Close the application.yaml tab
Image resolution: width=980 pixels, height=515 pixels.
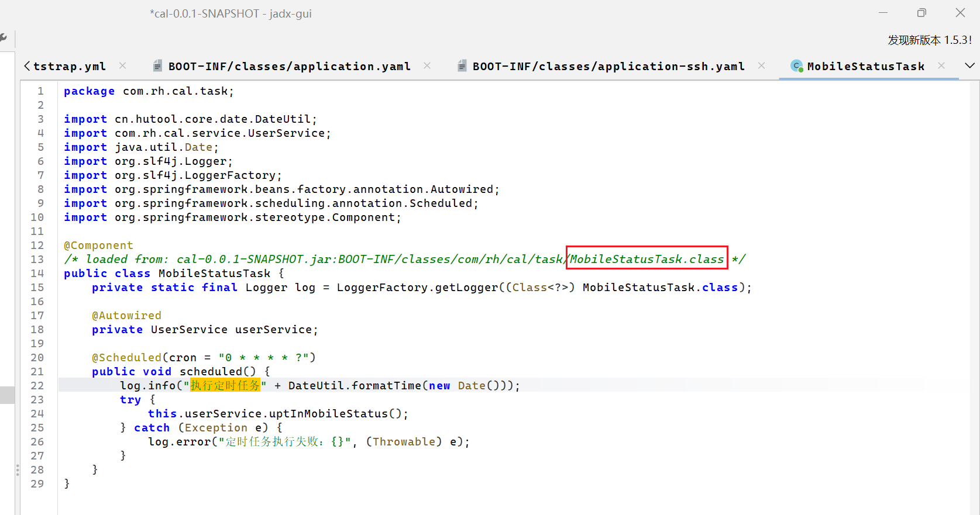[x=427, y=66]
